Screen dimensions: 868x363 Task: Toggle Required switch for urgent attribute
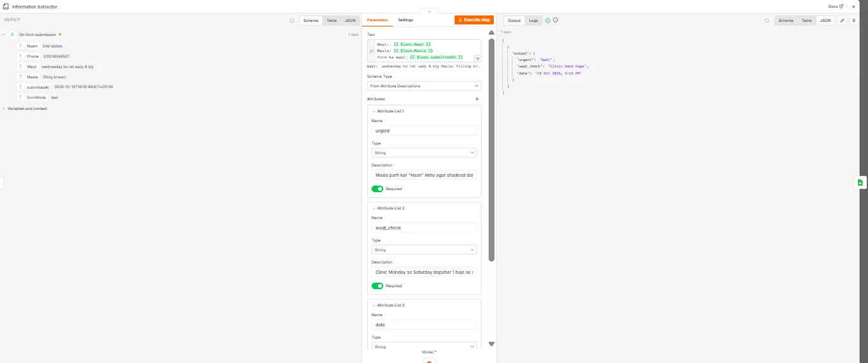point(377,189)
